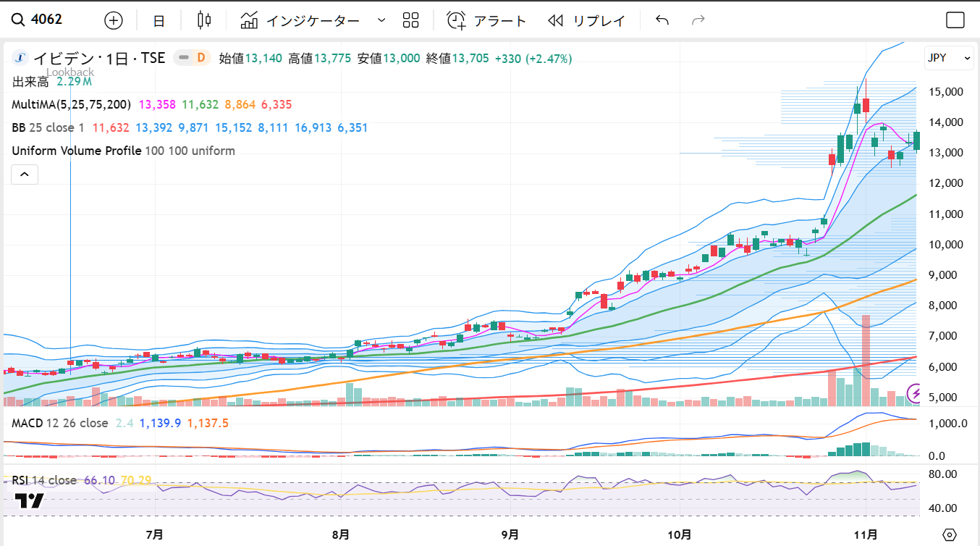Open the アラート menu

(x=486, y=20)
